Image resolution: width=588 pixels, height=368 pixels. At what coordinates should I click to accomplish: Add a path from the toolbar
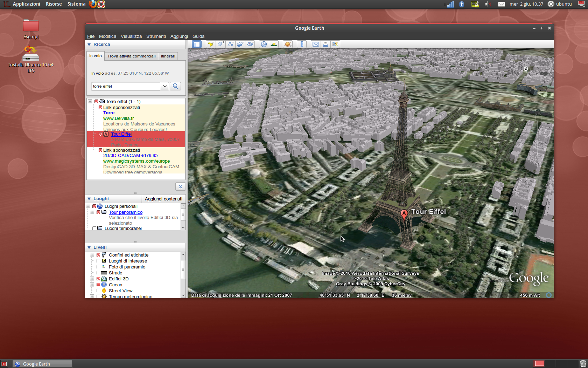(x=230, y=44)
